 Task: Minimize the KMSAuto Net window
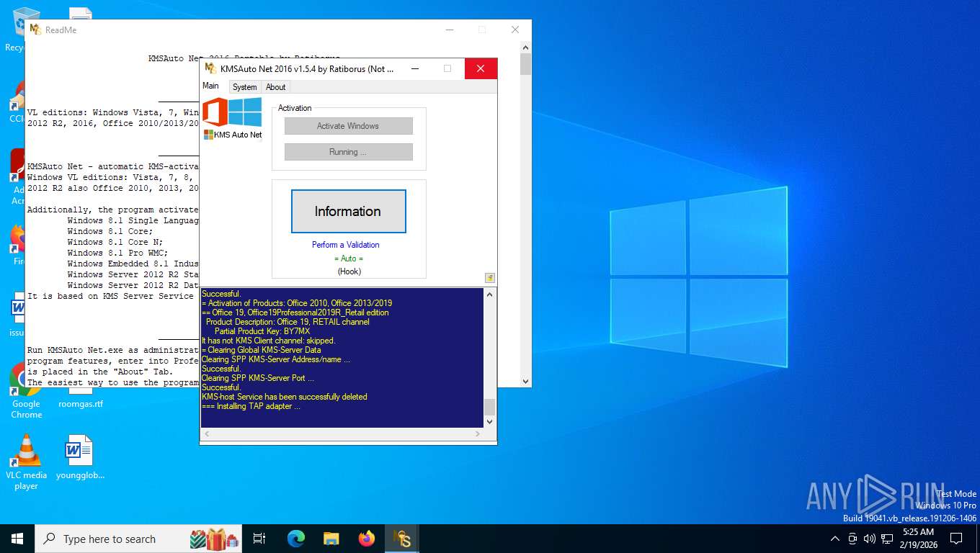point(415,68)
